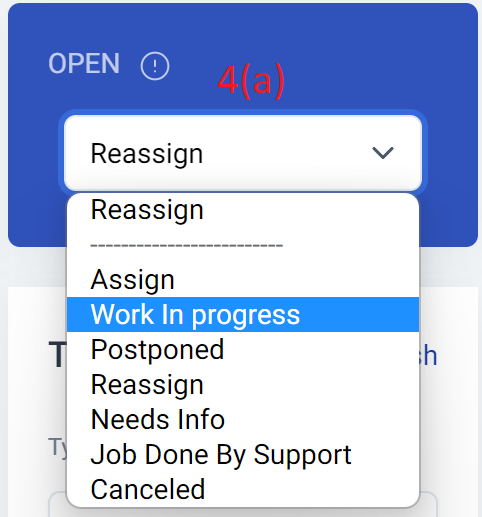The height and width of the screenshot is (517, 482).
Task: Select the Needs Info option
Action: tap(243, 419)
